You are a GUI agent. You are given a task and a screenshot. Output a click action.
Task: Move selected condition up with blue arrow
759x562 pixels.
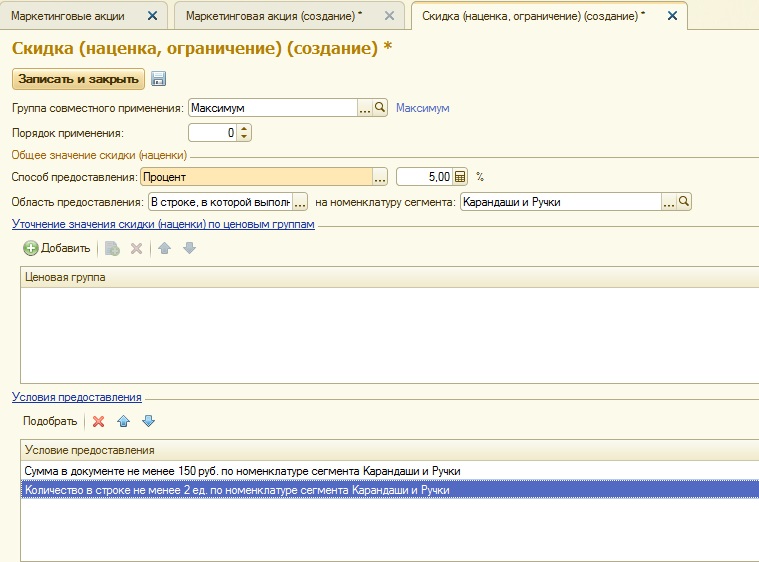[x=124, y=421]
